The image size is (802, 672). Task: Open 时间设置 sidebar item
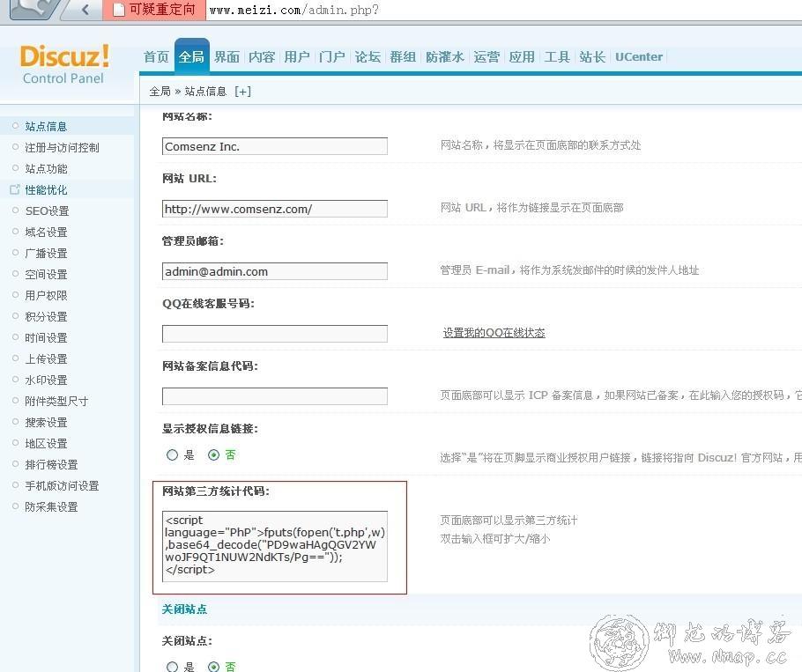click(46, 338)
